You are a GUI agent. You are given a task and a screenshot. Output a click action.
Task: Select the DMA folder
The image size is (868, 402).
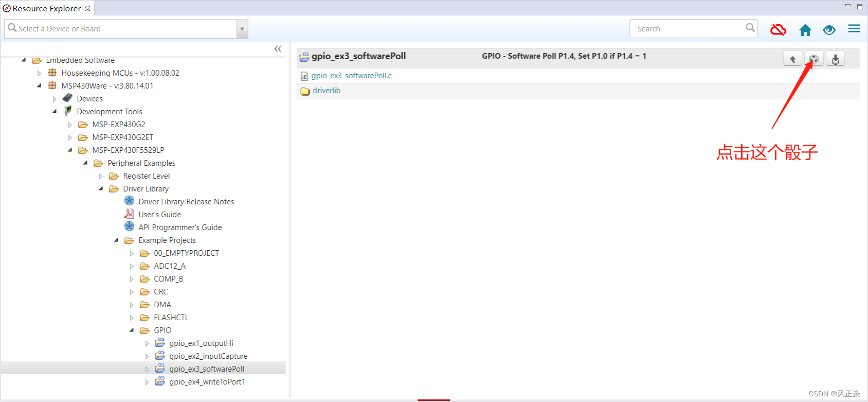point(162,305)
